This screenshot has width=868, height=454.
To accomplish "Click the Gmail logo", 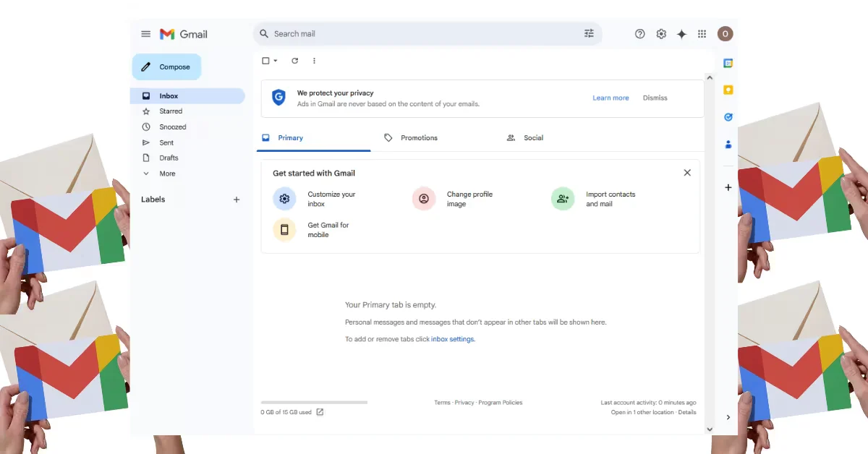I will [184, 34].
